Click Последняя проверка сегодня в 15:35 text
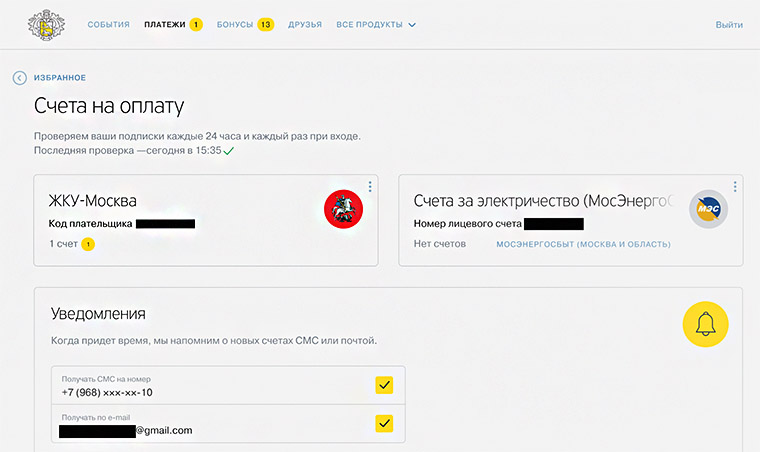The image size is (760, 452). coord(128,151)
